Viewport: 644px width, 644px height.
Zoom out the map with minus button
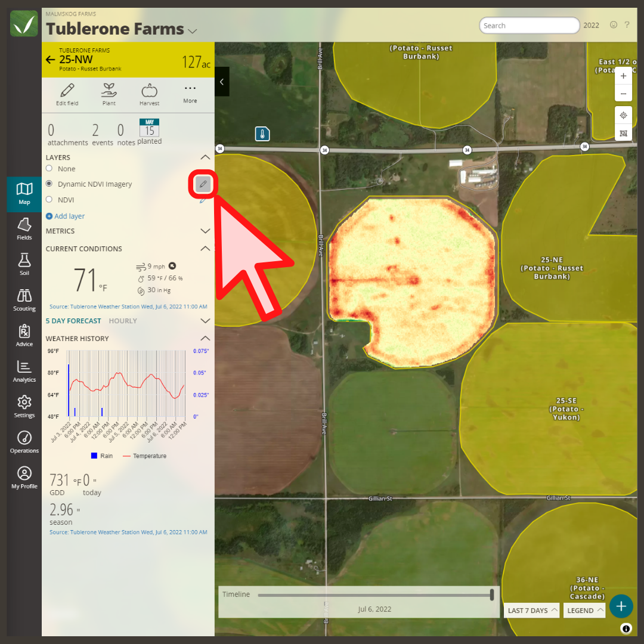pos(623,94)
